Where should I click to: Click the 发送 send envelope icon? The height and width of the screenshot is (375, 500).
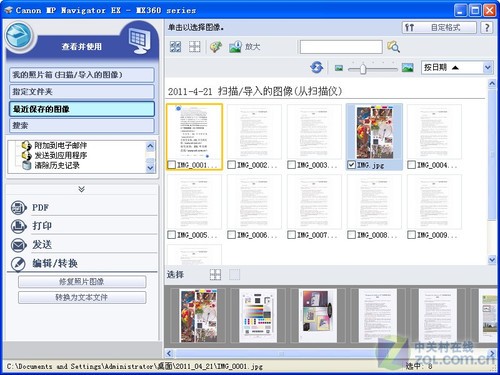18,245
